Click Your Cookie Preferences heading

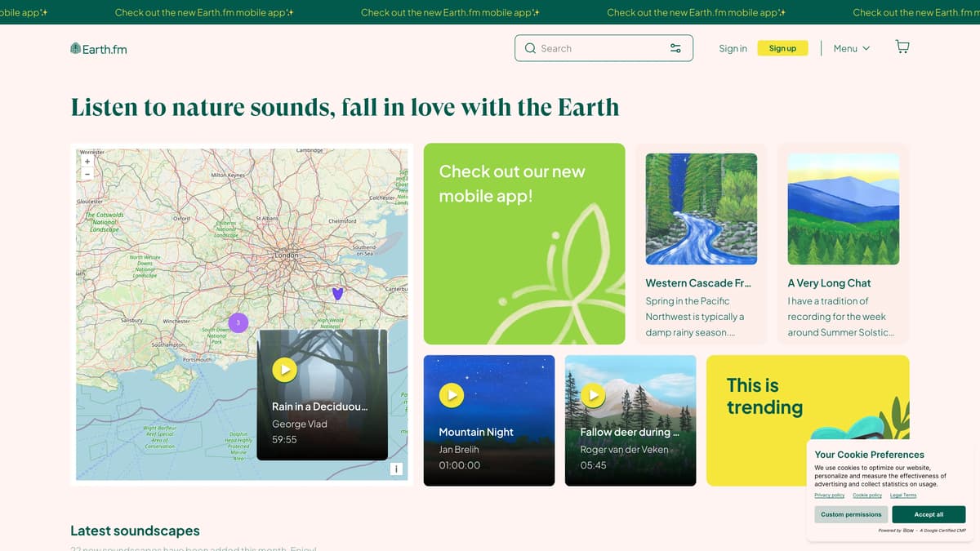click(x=869, y=455)
